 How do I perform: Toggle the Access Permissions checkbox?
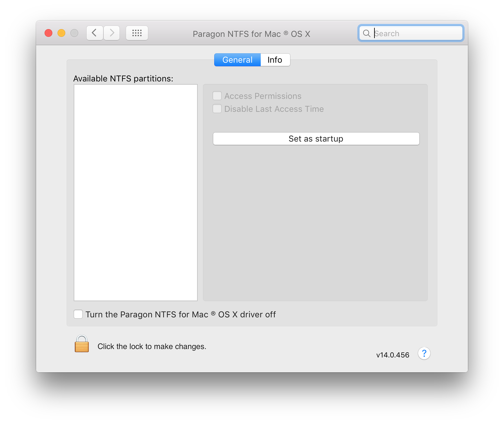tap(217, 96)
